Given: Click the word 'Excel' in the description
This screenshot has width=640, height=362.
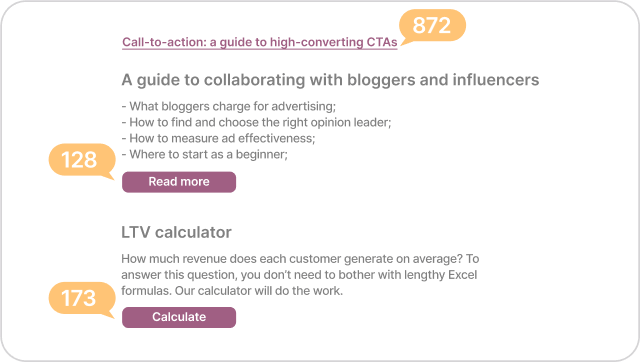Looking at the screenshot, I should [x=462, y=275].
